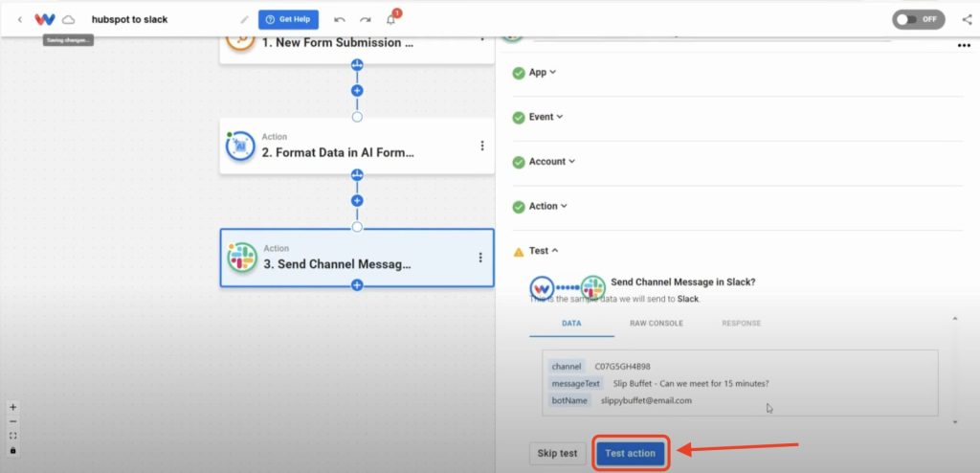Click the Test action button
This screenshot has height=473, width=980.
tap(630, 454)
